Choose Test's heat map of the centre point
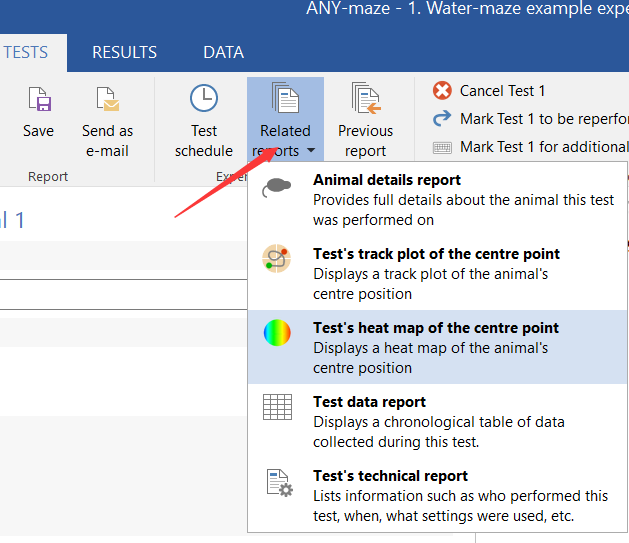629x543 pixels. [435, 328]
